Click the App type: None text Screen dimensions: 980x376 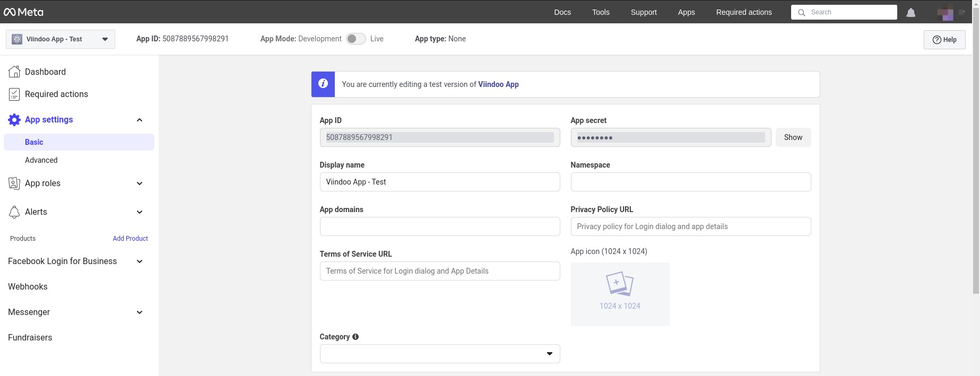click(440, 39)
